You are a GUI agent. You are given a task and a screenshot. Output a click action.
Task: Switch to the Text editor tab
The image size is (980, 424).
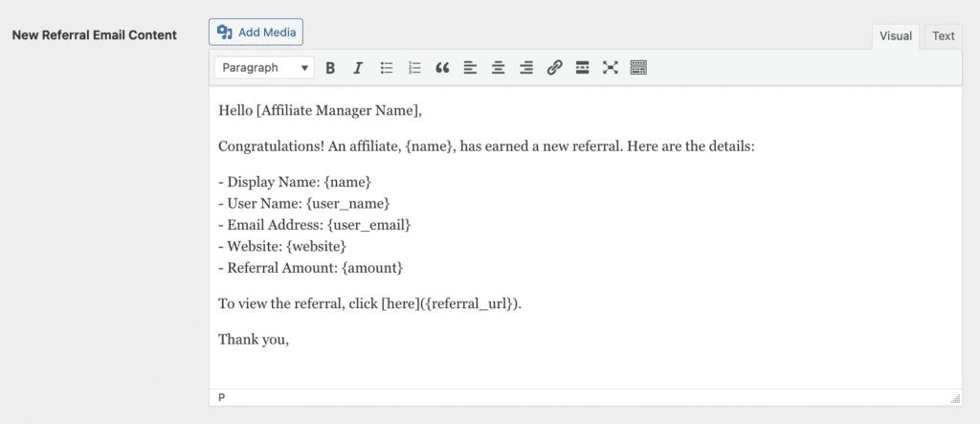943,36
